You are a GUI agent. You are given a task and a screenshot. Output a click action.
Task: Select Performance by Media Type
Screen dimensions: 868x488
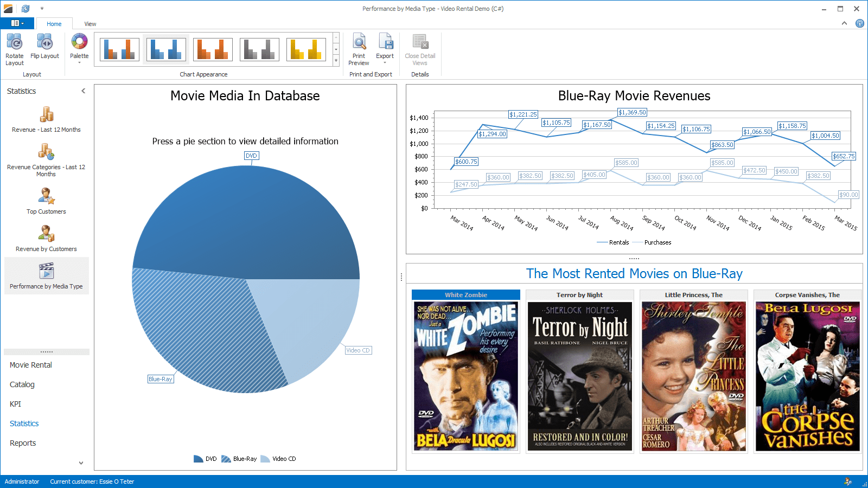click(46, 276)
